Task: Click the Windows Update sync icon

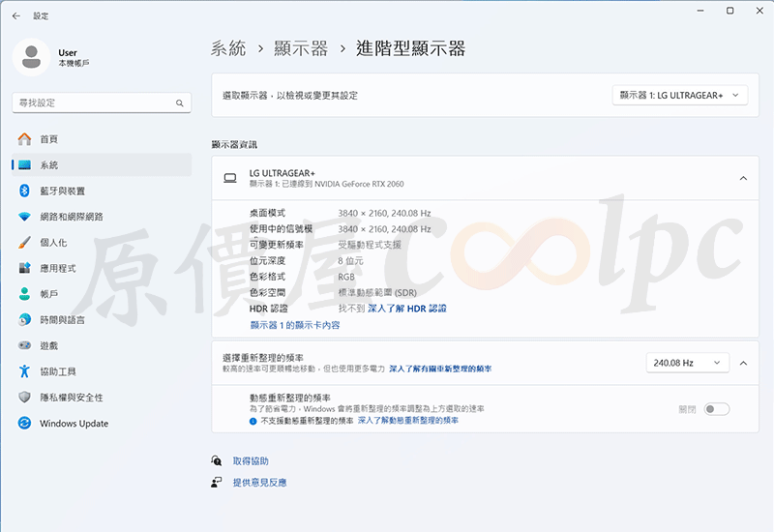Action: click(24, 423)
